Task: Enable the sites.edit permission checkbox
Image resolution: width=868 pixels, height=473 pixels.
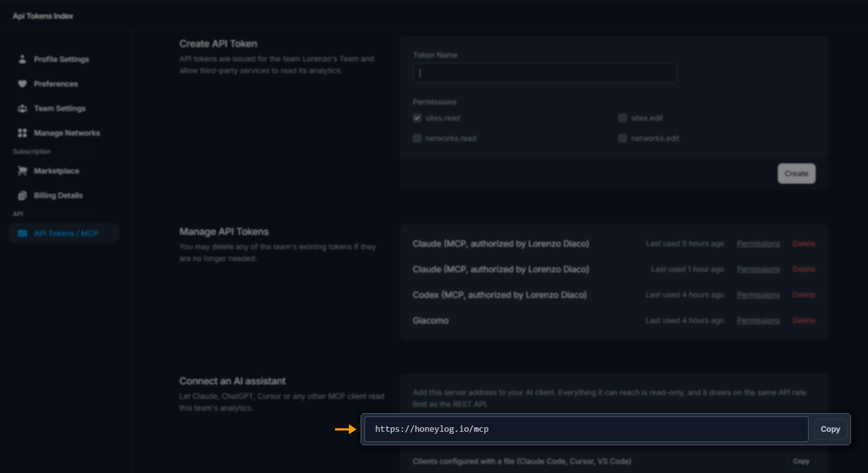Action: 622,118
